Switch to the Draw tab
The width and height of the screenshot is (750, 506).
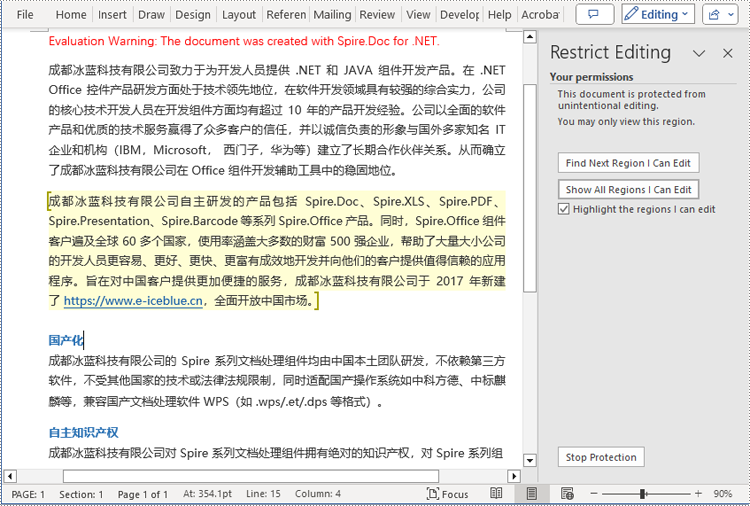151,15
